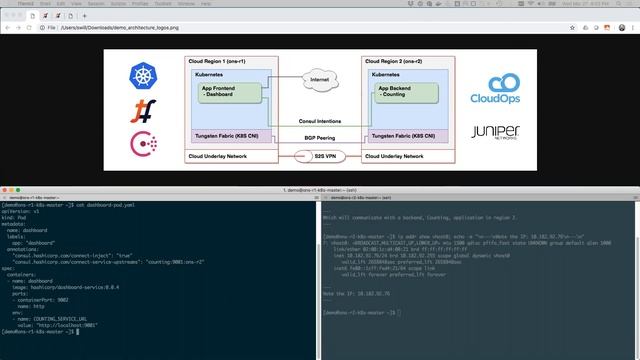Click the Tungsten Fabric logo in diagram
The image size is (640, 360).
tap(143, 111)
